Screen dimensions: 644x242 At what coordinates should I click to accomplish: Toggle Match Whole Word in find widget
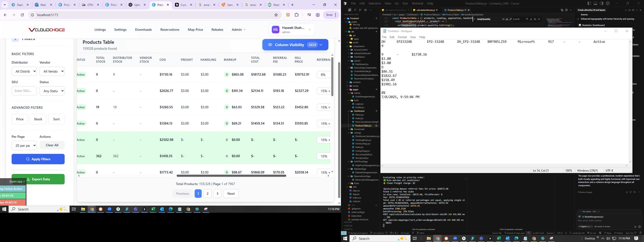tap(507, 19)
